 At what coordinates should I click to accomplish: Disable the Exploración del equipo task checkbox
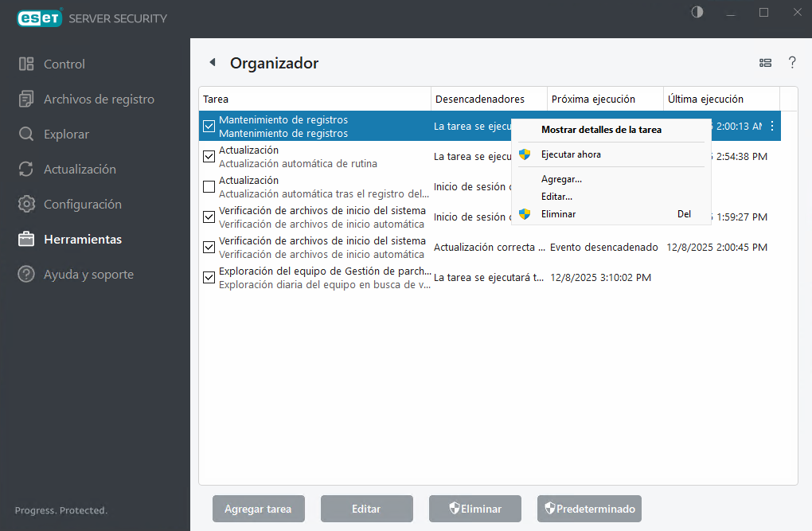point(209,277)
